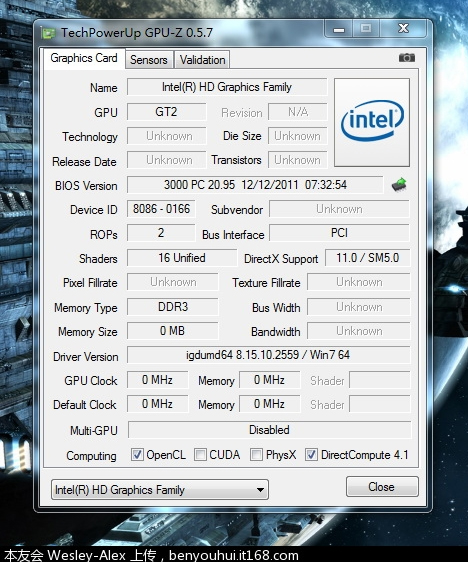Image resolution: width=468 pixels, height=562 pixels.
Task: Click the GPU Clock row Memory 0 MHz field
Action: click(269, 380)
